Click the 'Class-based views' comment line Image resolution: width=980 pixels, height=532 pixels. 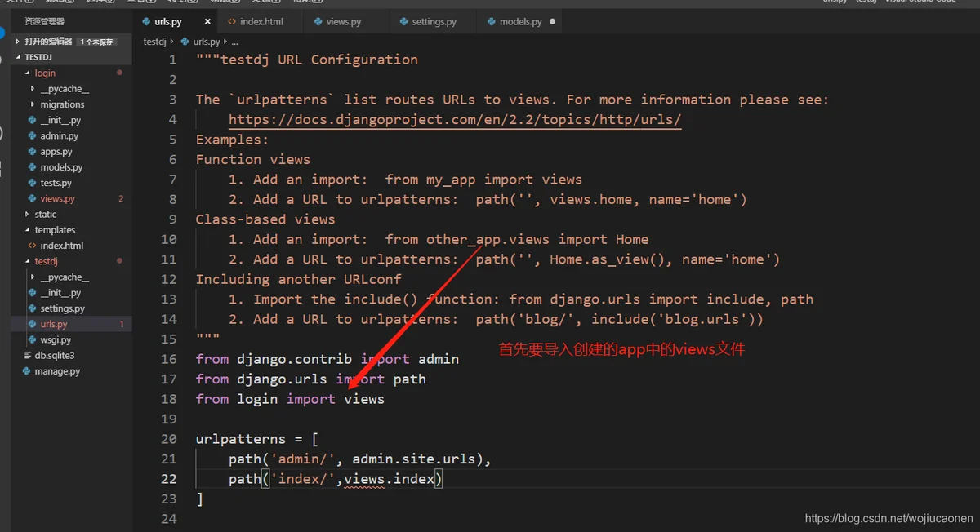pos(265,219)
